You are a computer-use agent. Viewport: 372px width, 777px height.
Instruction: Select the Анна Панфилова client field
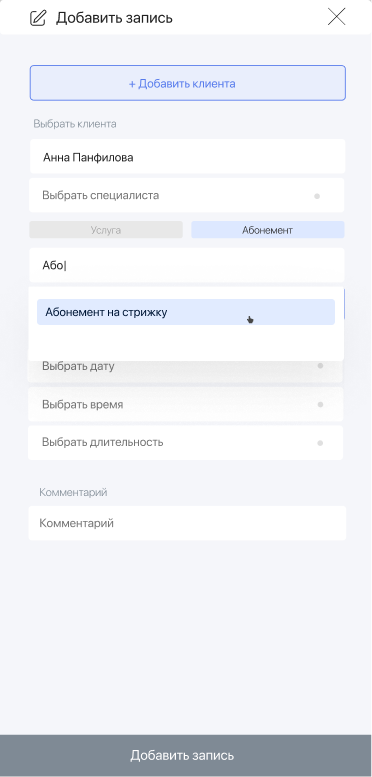click(x=187, y=157)
